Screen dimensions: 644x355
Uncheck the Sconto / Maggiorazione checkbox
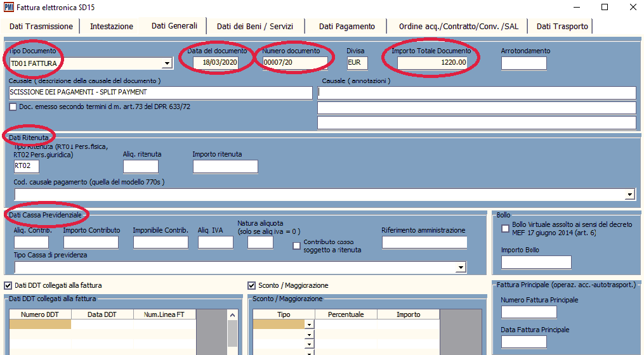point(252,285)
